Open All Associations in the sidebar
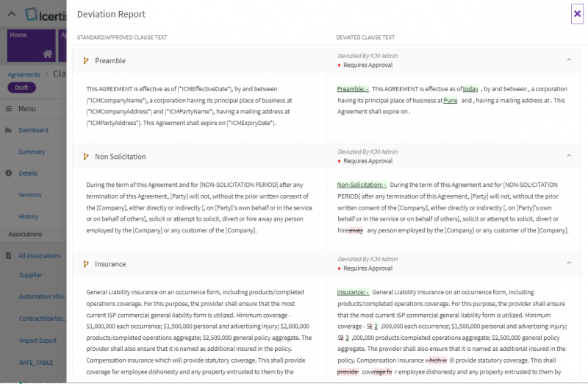 point(40,256)
